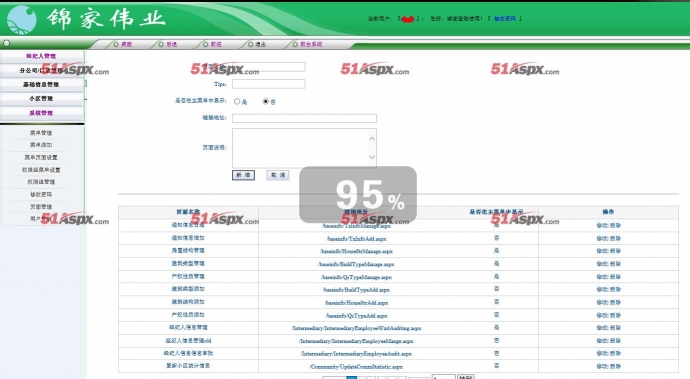The height and width of the screenshot is (379, 690).
Task: Open the 基础信息管理 sidebar section
Action: (41, 84)
